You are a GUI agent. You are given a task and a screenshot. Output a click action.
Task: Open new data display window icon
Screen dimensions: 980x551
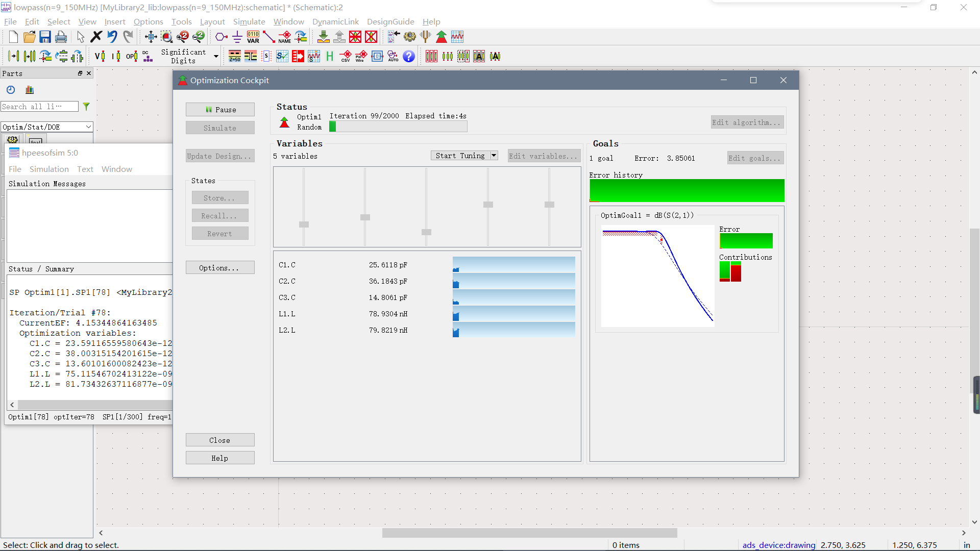point(457,37)
